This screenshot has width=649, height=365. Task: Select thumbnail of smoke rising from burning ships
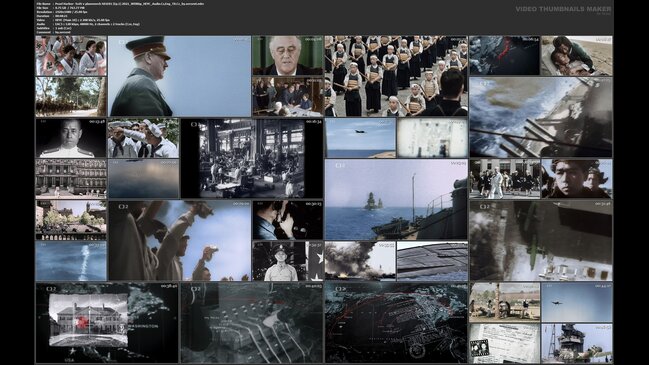point(360,261)
